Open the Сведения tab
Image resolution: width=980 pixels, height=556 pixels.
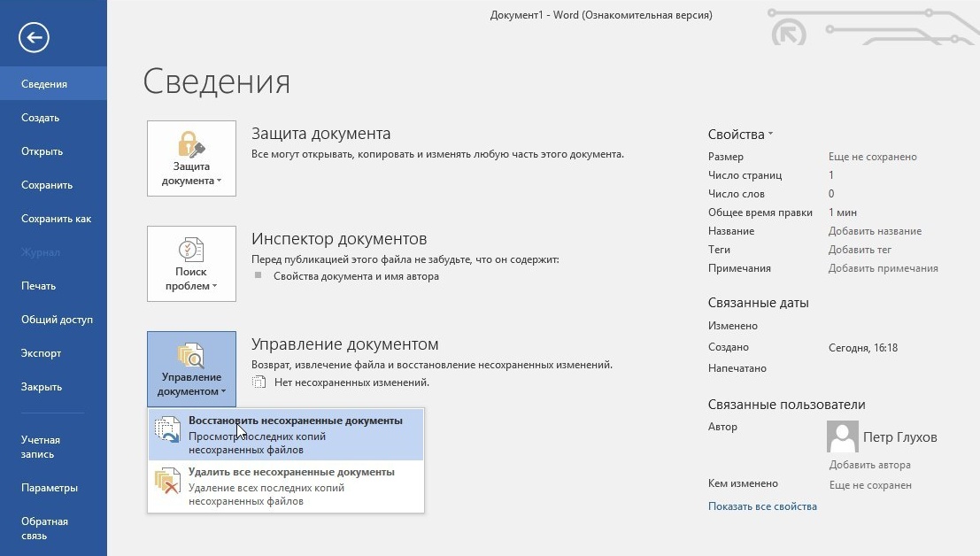coord(54,84)
